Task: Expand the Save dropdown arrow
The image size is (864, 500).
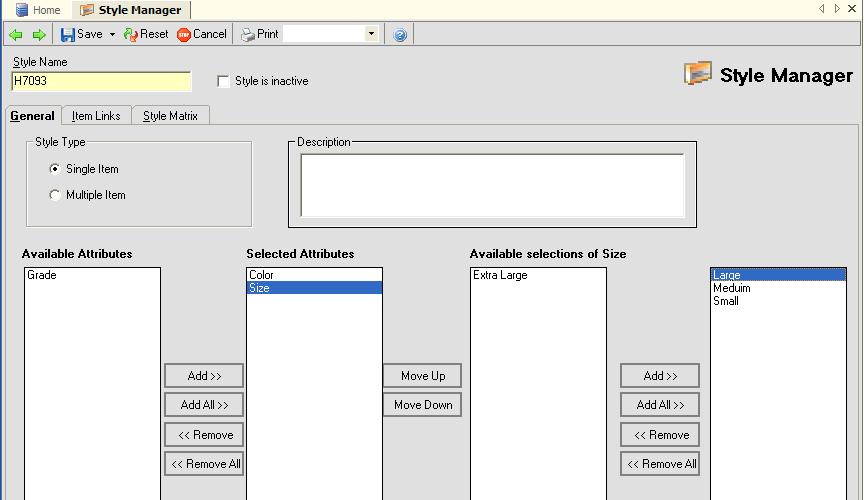Action: (112, 34)
